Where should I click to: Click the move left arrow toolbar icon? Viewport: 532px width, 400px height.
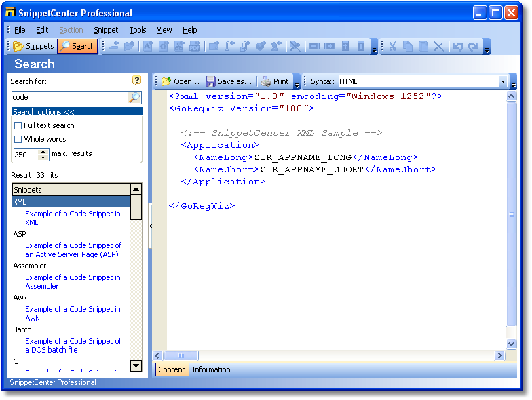[x=314, y=46]
